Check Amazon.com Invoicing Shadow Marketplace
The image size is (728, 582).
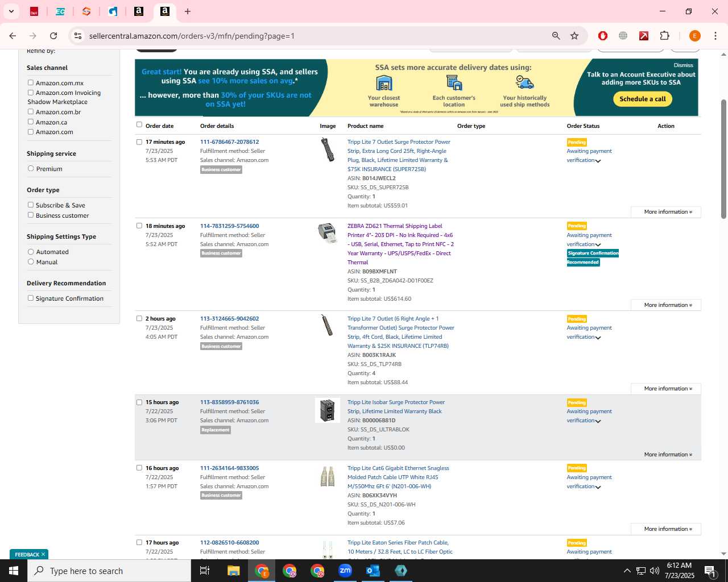click(31, 92)
